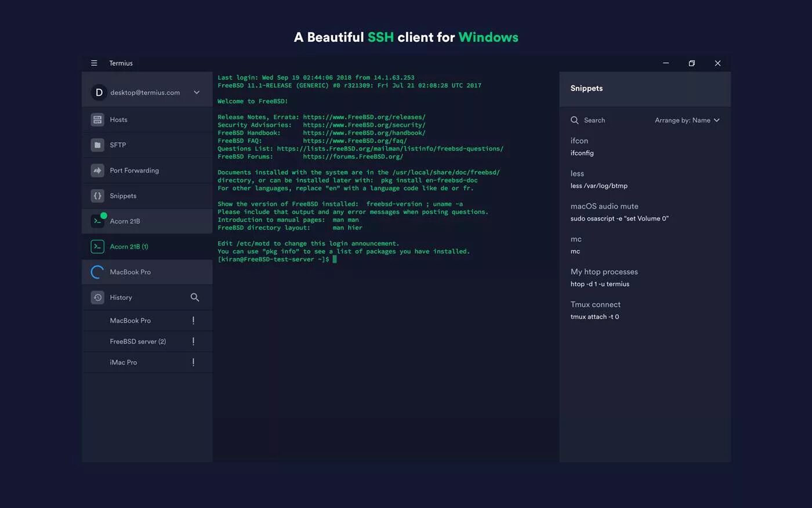This screenshot has width=812, height=508.
Task: Click the terminal prompt cursor line
Action: [277, 260]
